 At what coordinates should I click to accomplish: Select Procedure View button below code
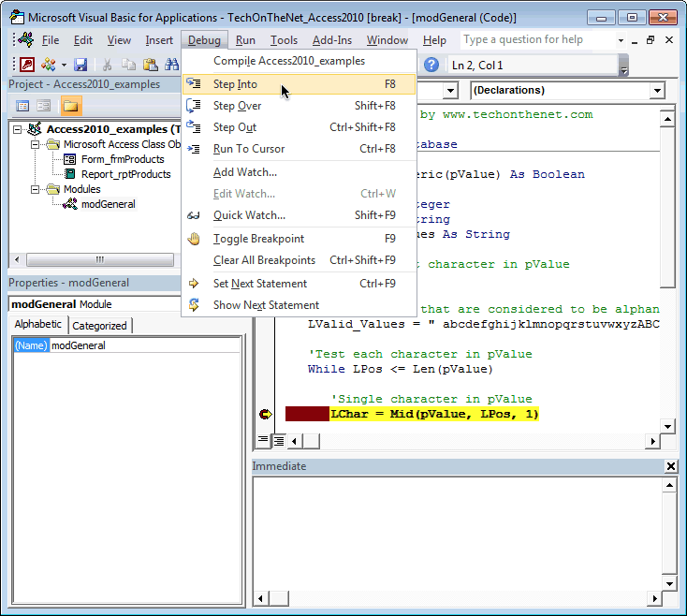(x=263, y=440)
